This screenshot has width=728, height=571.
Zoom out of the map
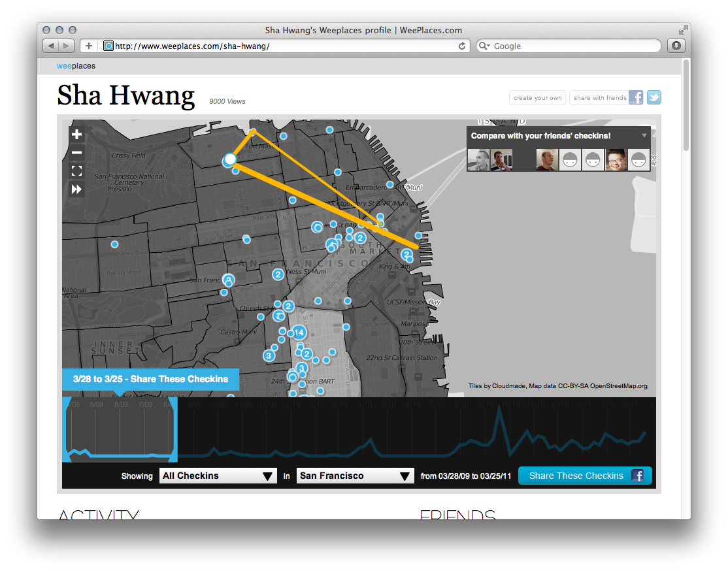coord(76,152)
